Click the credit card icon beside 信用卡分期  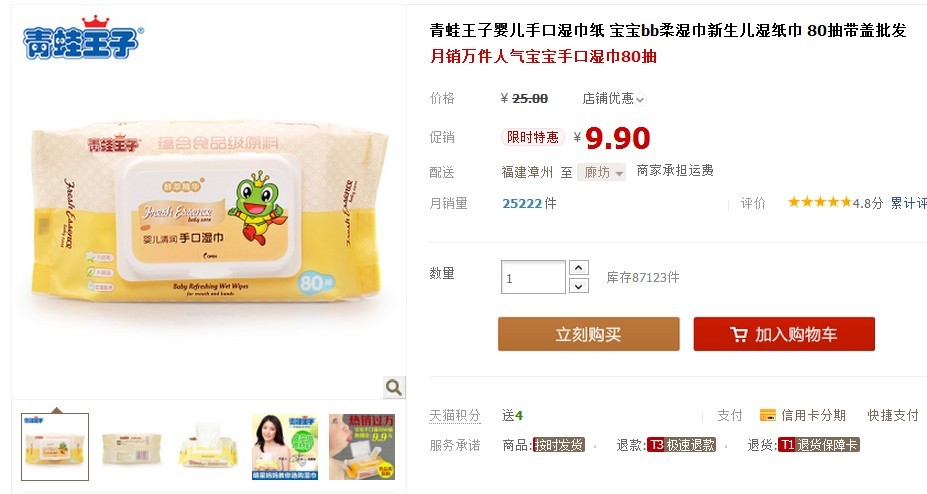pos(767,415)
